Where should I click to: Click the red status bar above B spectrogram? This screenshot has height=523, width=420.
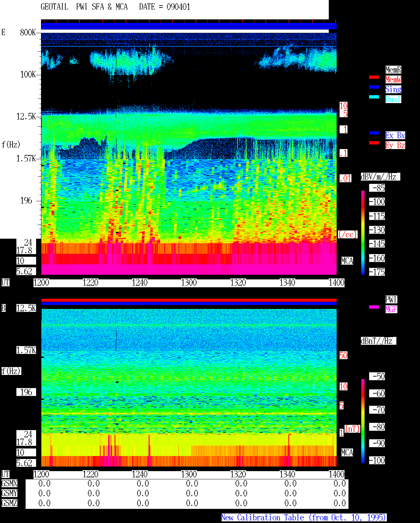189,300
